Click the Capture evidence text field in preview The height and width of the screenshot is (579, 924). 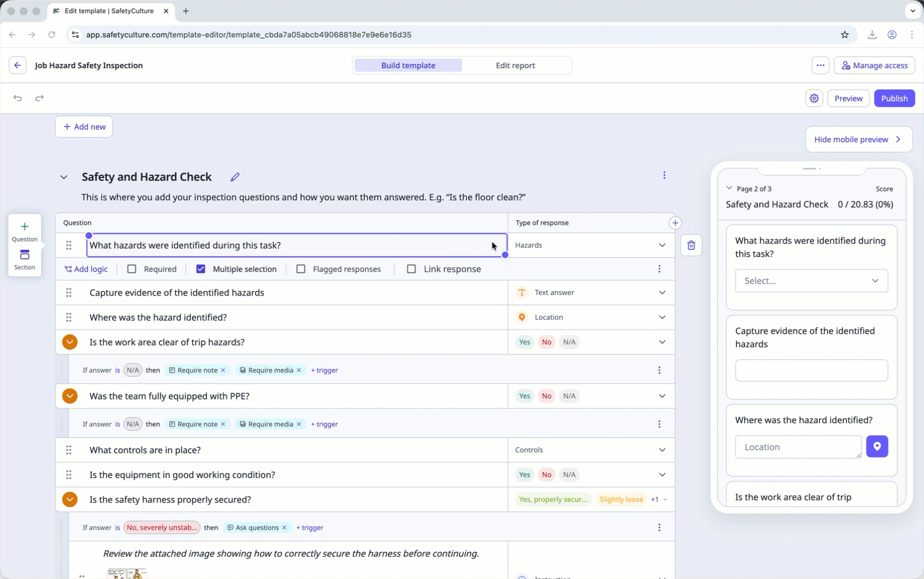(x=811, y=370)
